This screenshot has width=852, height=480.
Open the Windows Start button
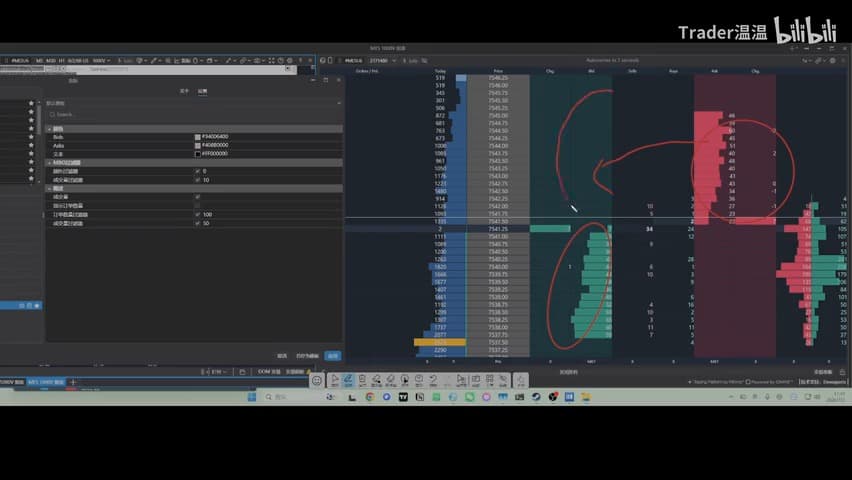tap(252, 397)
